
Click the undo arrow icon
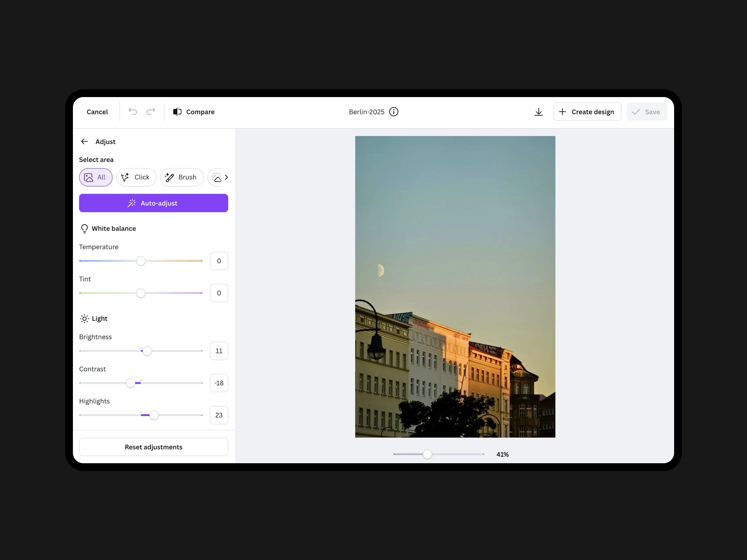click(x=133, y=112)
